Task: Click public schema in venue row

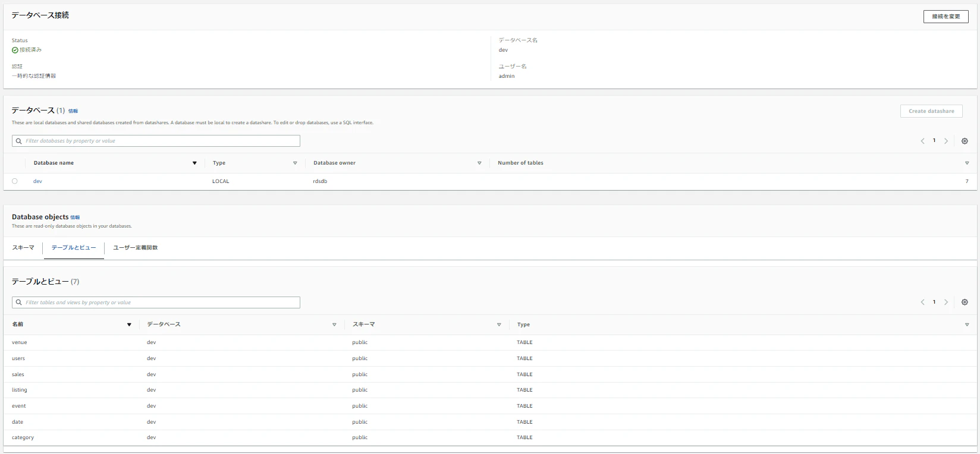Action: (x=360, y=342)
